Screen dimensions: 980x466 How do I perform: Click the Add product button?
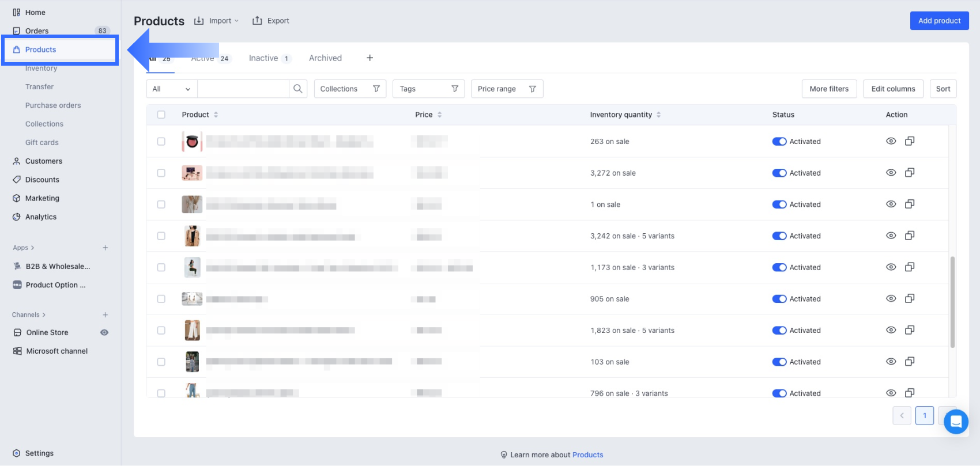tap(939, 21)
